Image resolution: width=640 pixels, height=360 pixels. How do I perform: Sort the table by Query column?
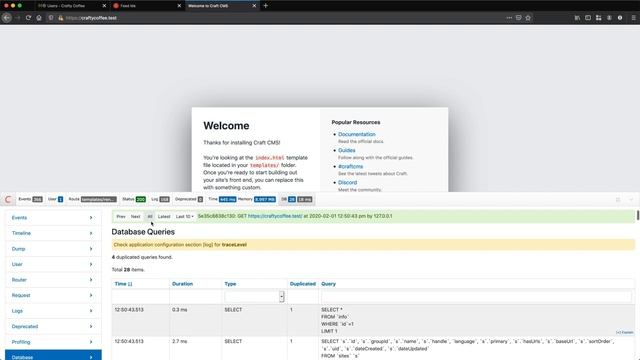(329, 284)
